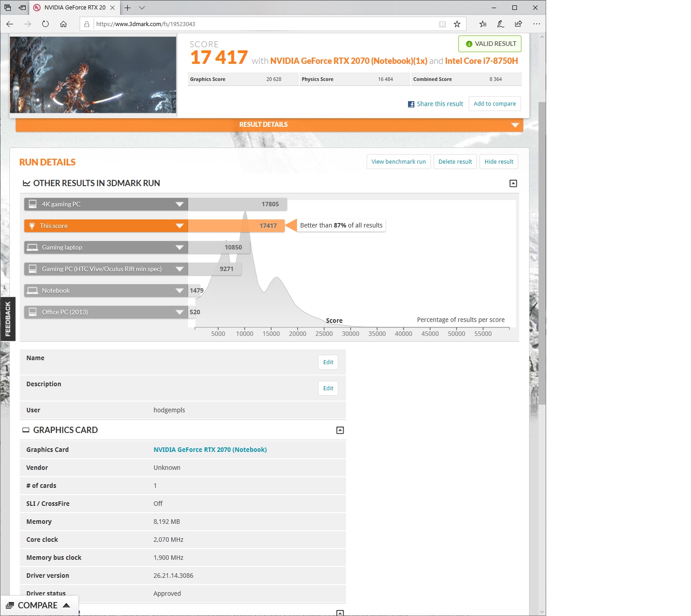
Task: Open the NVIDIA GeForce RTX 2070 header link
Action: pyautogui.click(x=349, y=61)
